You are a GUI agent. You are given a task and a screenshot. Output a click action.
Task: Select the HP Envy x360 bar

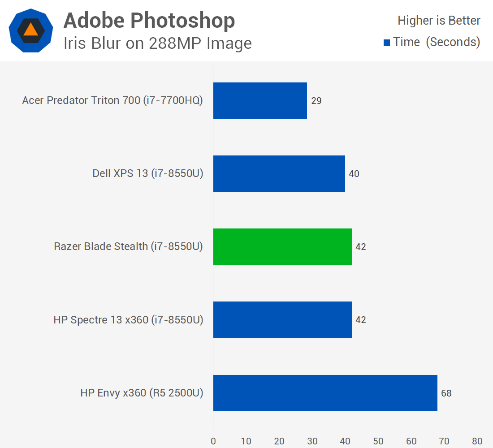[x=325, y=393]
